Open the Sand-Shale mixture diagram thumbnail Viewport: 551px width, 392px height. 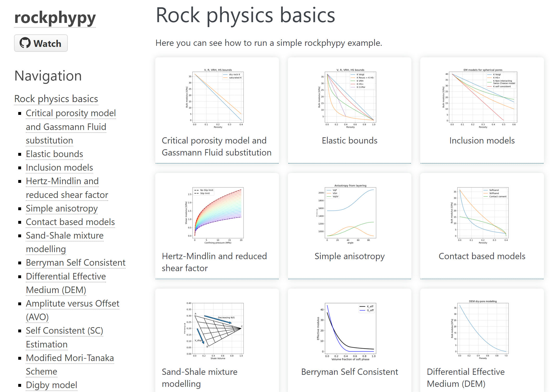(x=217, y=330)
